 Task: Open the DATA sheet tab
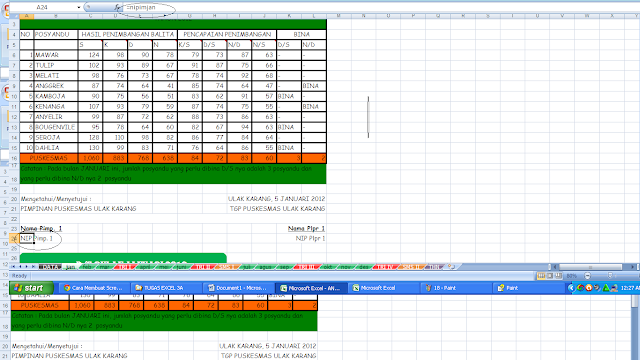click(x=50, y=267)
